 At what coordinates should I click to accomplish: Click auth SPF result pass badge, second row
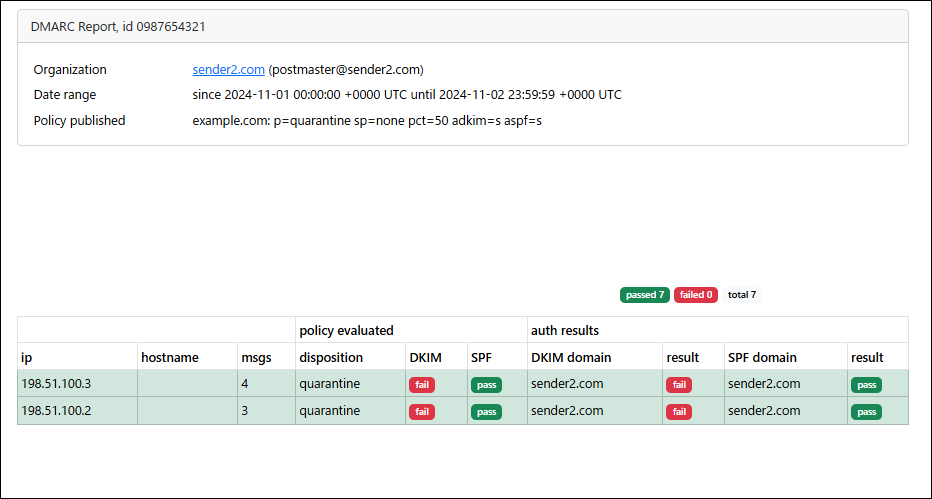[866, 412]
